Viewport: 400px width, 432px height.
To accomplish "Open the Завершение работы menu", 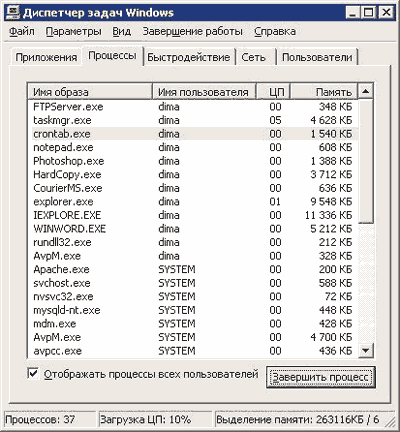I will pyautogui.click(x=193, y=31).
